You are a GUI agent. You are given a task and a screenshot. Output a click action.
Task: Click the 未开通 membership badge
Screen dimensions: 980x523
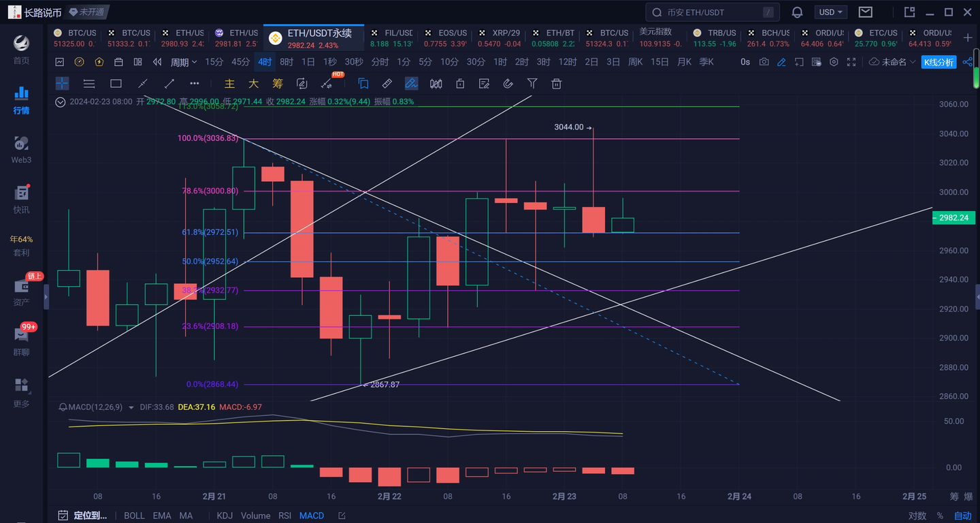pos(88,12)
